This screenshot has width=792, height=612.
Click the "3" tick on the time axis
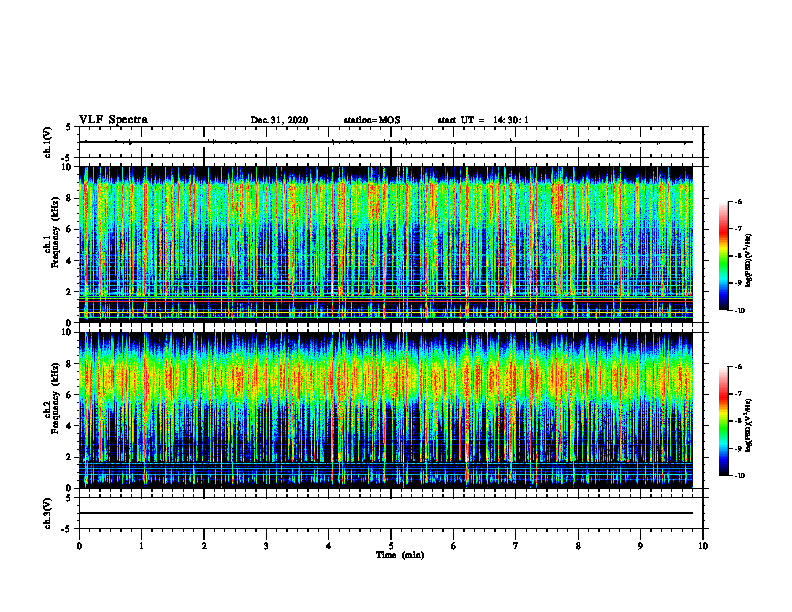point(266,546)
